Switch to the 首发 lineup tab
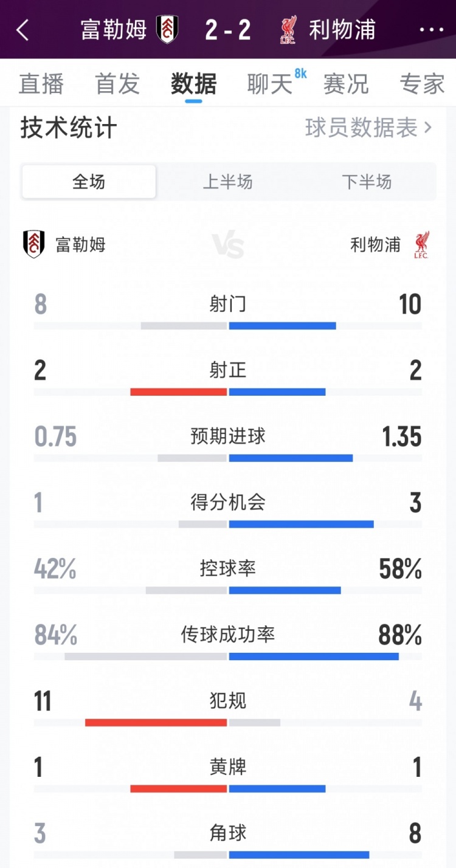This screenshot has width=456, height=868. click(x=117, y=84)
